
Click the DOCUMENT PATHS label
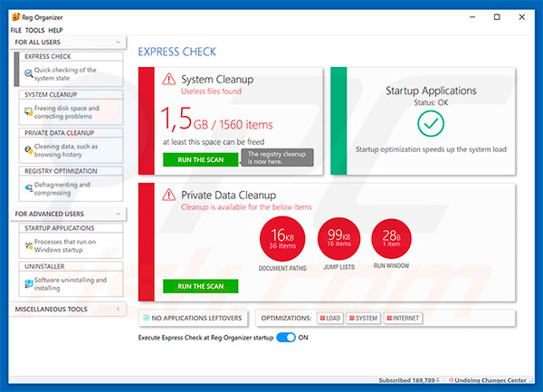282,268
